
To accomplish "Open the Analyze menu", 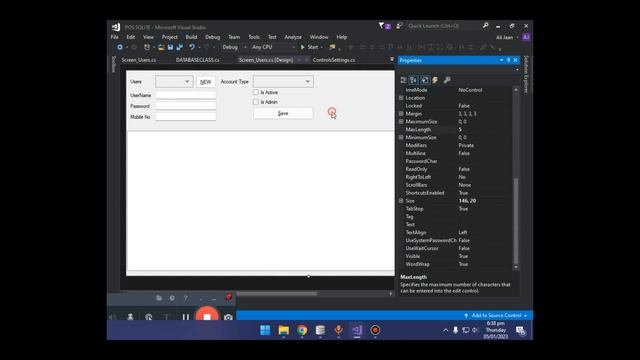I will click(x=293, y=37).
